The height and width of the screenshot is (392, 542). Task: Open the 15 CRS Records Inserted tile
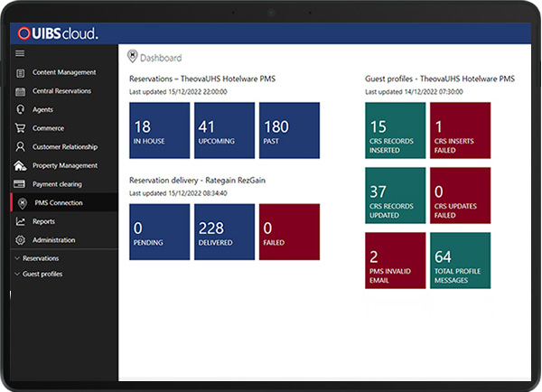coord(395,130)
